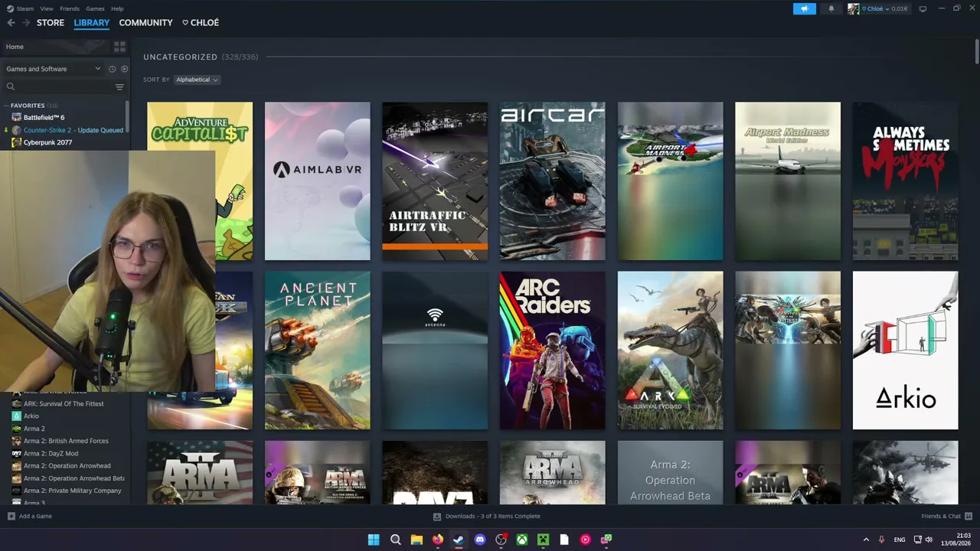This screenshot has height=551, width=980.
Task: Select Counter-Strike 2 in the sidebar
Action: [x=73, y=130]
